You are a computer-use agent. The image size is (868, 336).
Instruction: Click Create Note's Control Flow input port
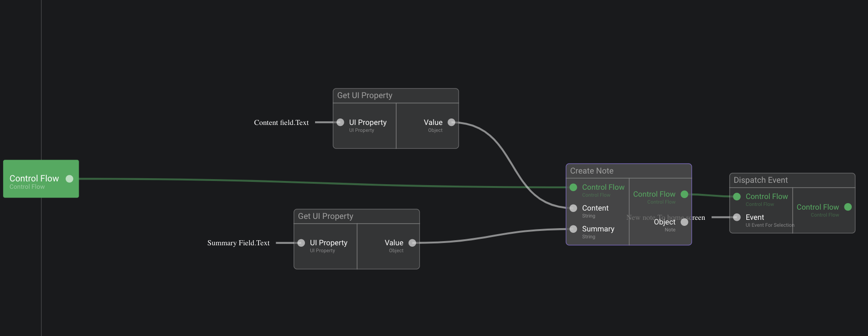[x=573, y=187]
